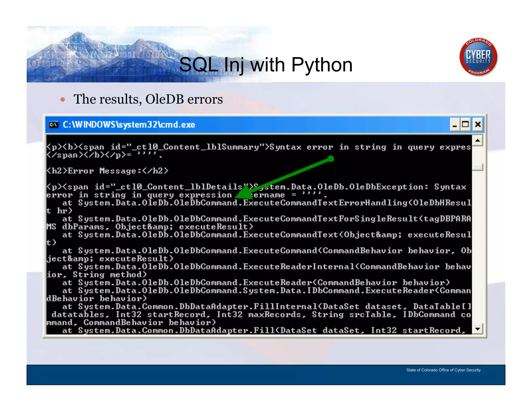Image resolution: width=532 pixels, height=411 pixels.
Task: Click the 'ExecuteCommandTextErrorHandling' stack line
Action: tap(267, 203)
